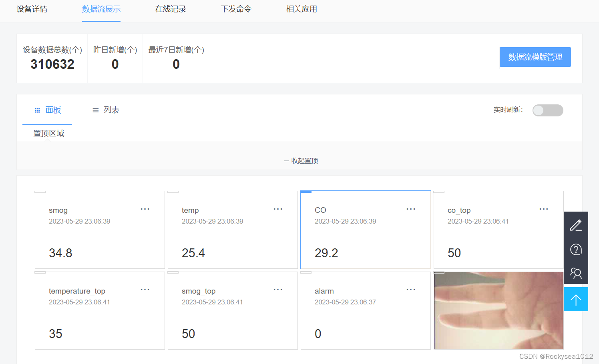Click the list icon beside 列表
This screenshot has width=599, height=364.
[x=95, y=110]
